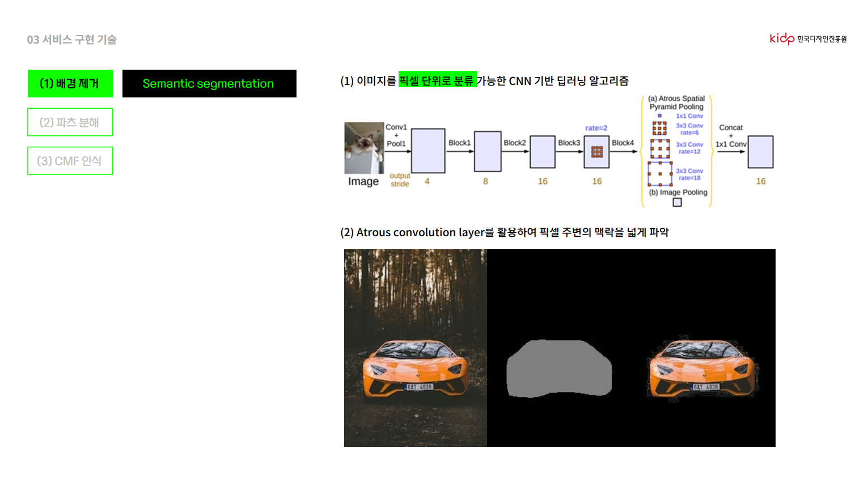Click the 3x3 Conv rate=12 grid icon
This screenshot has height=486, width=868.
click(x=659, y=148)
